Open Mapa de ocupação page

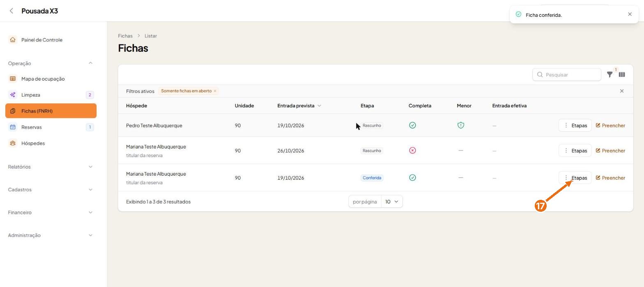(51, 79)
